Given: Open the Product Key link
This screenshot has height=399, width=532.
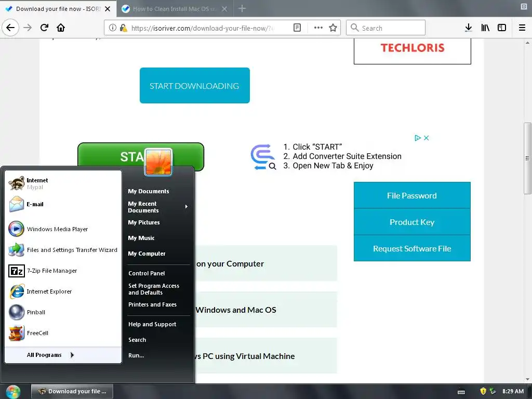Looking at the screenshot, I should pos(412,222).
